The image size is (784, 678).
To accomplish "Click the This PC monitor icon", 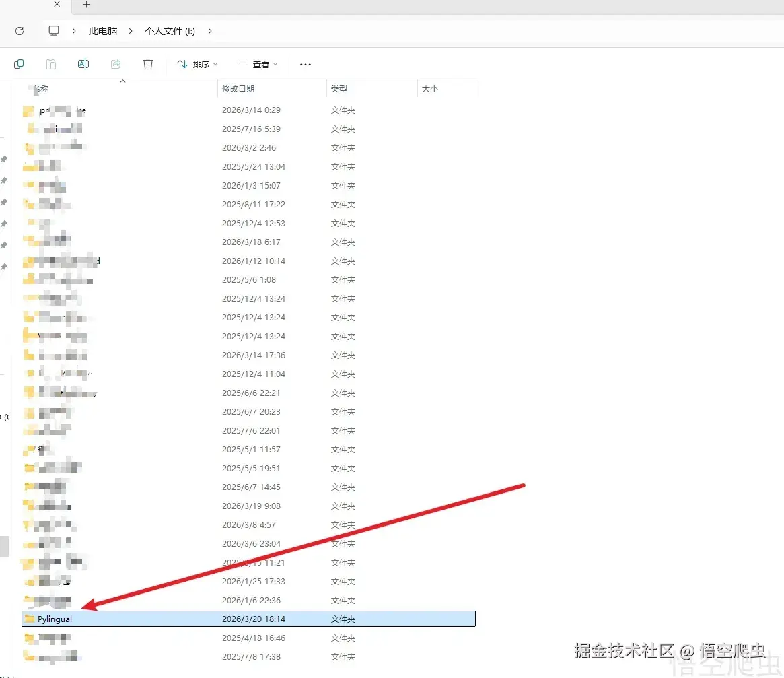I will point(53,31).
